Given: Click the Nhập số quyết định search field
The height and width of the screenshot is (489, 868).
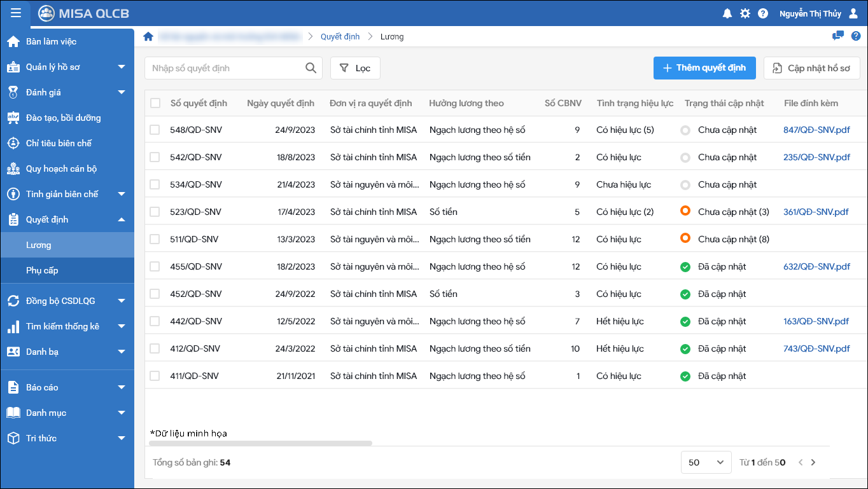Looking at the screenshot, I should pyautogui.click(x=226, y=68).
